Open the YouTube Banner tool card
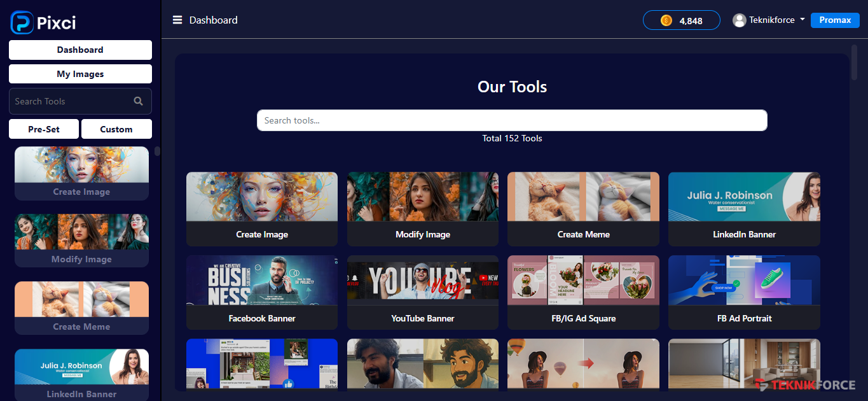868x401 pixels. 423,293
